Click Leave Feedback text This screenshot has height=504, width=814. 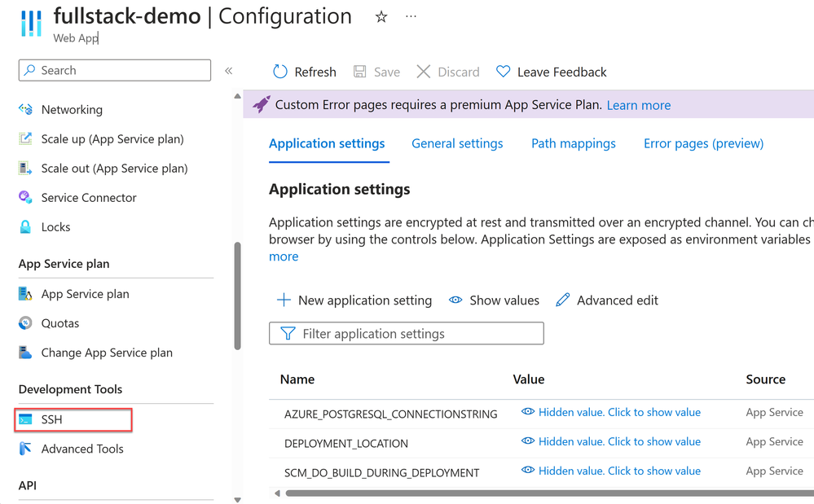click(561, 72)
